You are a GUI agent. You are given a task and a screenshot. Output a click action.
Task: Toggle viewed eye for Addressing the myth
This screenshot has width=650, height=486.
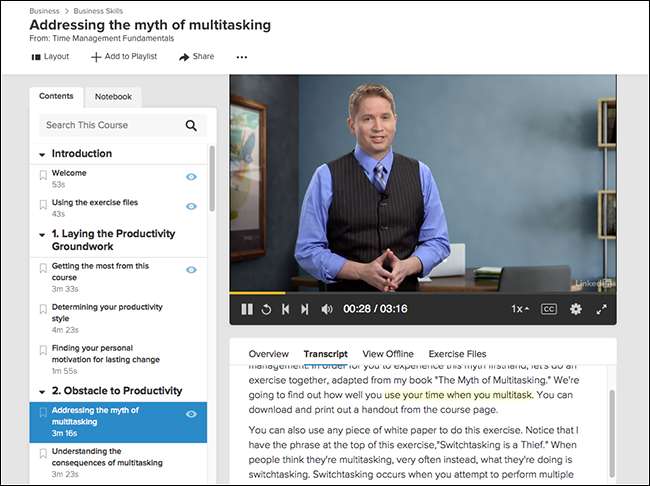pos(191,414)
